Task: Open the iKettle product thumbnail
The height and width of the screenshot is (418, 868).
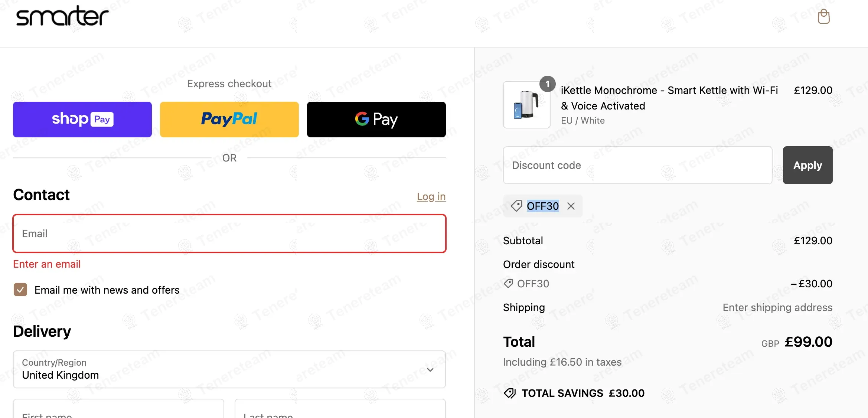Action: 526,105
